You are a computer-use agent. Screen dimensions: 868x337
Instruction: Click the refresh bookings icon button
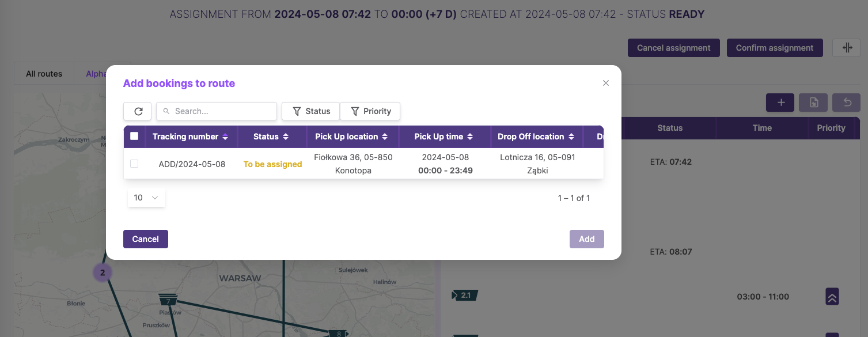tap(138, 111)
